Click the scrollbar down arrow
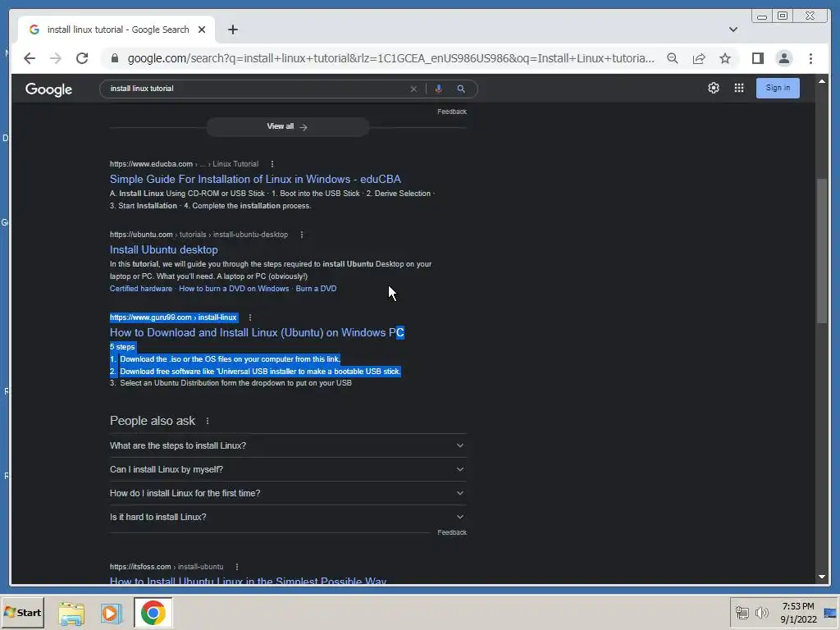The image size is (840, 630). 822,577
